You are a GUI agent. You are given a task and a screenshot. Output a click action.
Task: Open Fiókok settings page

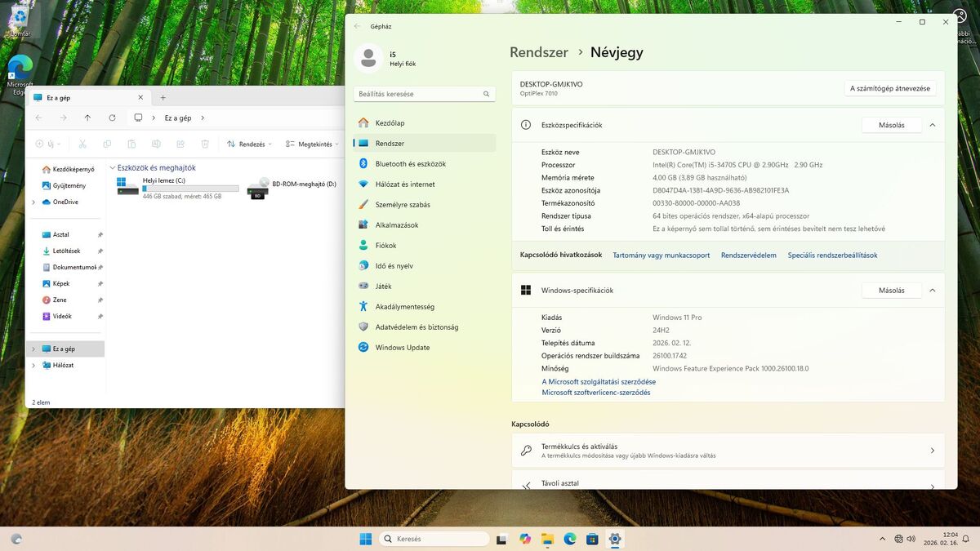[x=424, y=245]
